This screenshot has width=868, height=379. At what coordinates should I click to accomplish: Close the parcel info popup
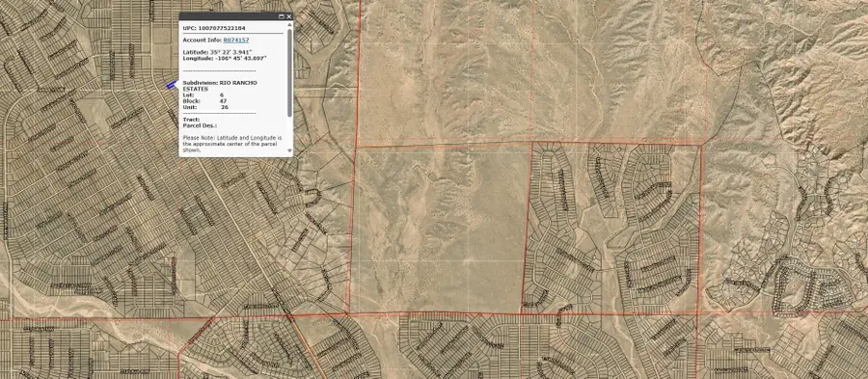pyautogui.click(x=288, y=16)
